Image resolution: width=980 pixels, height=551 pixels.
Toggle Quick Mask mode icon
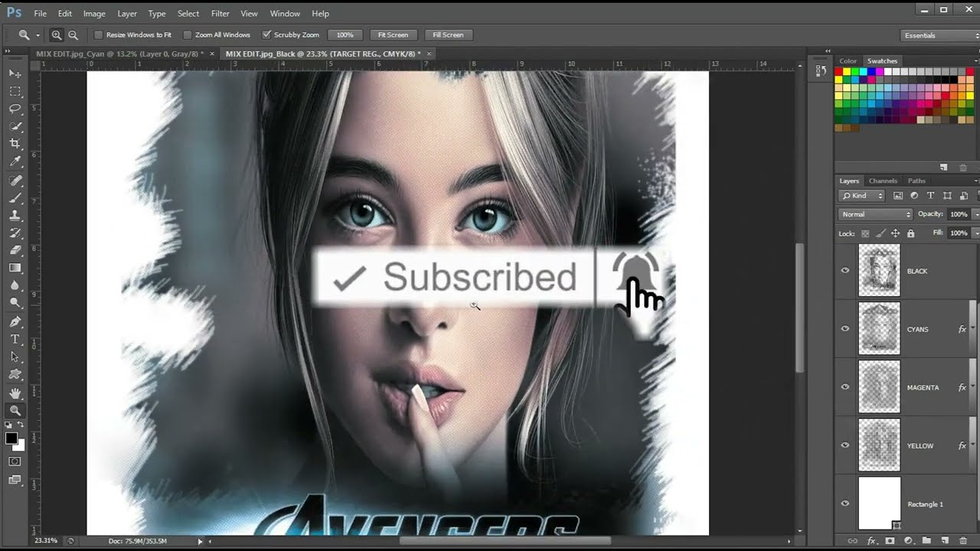15,461
